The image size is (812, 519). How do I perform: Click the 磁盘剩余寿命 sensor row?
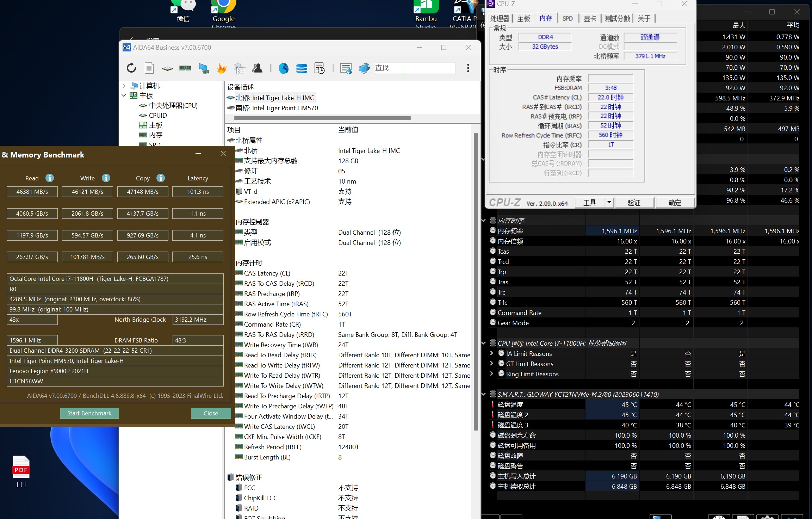point(645,435)
